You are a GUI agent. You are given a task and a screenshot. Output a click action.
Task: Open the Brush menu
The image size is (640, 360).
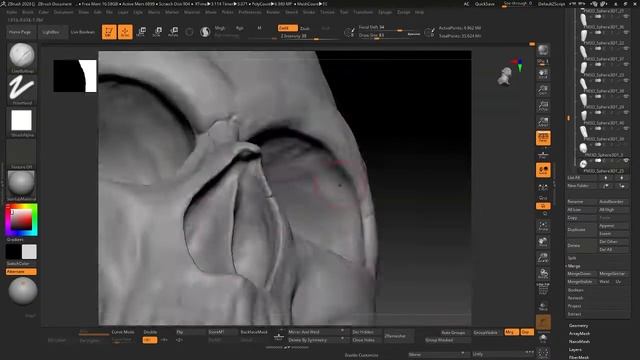(28, 12)
